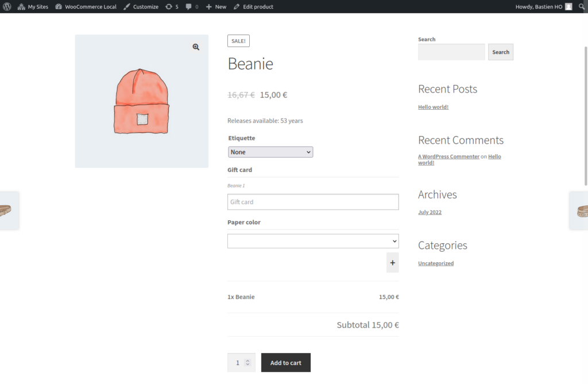Click the plus button below Paper color
This screenshot has width=588, height=384.
click(x=392, y=263)
